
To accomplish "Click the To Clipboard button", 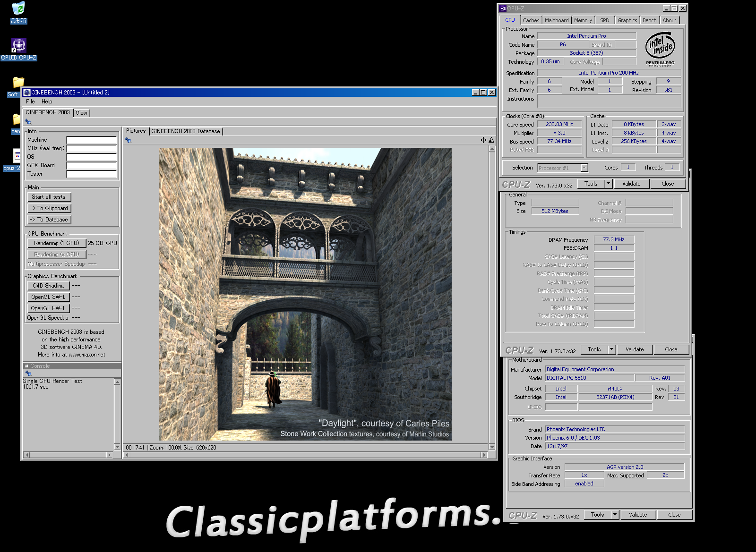I will [49, 208].
